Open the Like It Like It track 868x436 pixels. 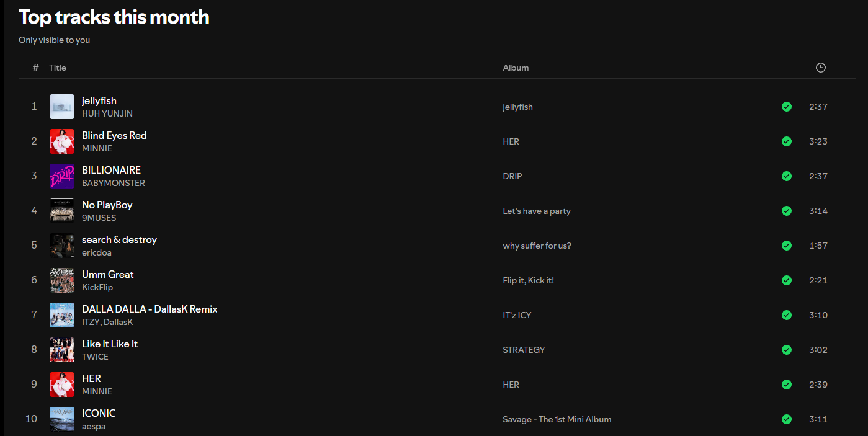point(110,344)
